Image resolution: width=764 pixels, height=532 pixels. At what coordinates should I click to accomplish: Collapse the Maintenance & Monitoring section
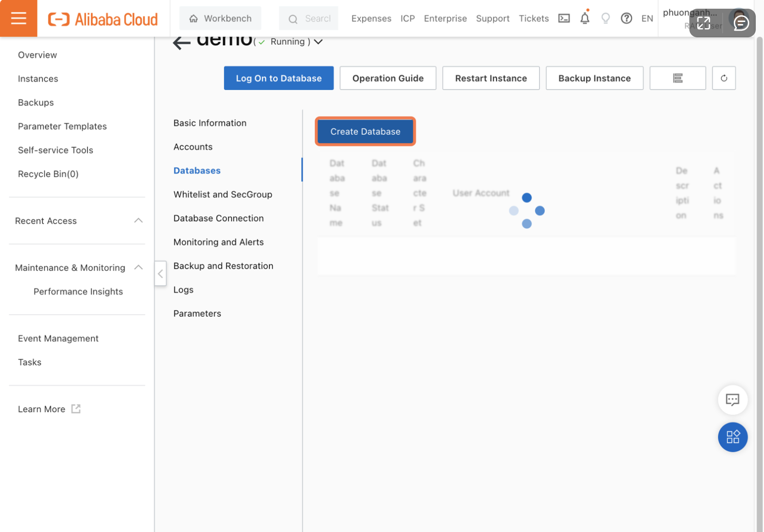pyautogui.click(x=138, y=267)
